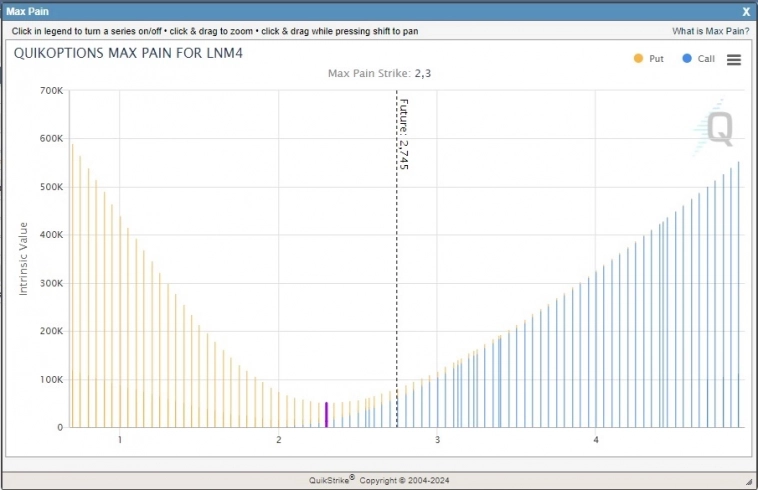Click the Max Pain Strike subtitle
This screenshot has height=490, width=758.
379,73
